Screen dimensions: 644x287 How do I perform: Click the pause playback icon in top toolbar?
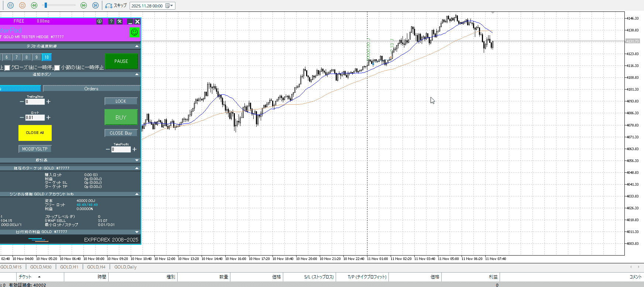pos(10,6)
